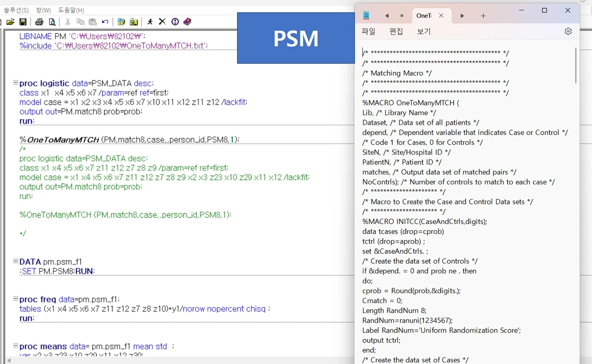Click 'Lib, /* Library Name */' in Notepad
The height and width of the screenshot is (364, 592).
click(399, 113)
